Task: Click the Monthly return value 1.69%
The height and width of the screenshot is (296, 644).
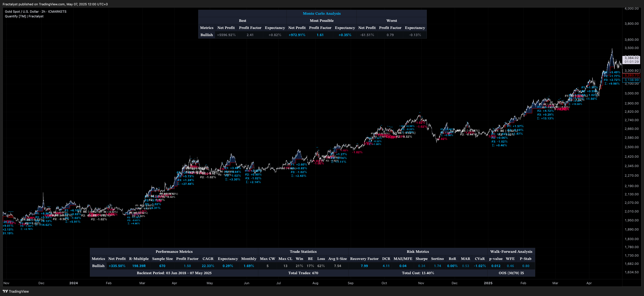Action: (x=249, y=266)
